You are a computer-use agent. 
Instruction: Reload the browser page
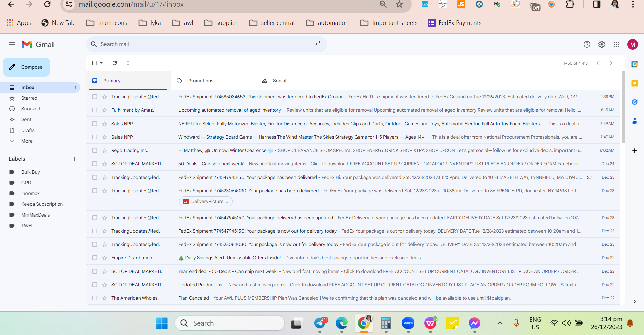(47, 4)
